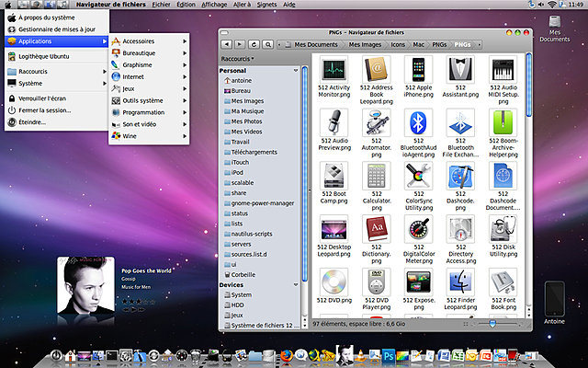Go back with the left arrow toolbar button
The width and height of the screenshot is (588, 368).
click(x=227, y=44)
